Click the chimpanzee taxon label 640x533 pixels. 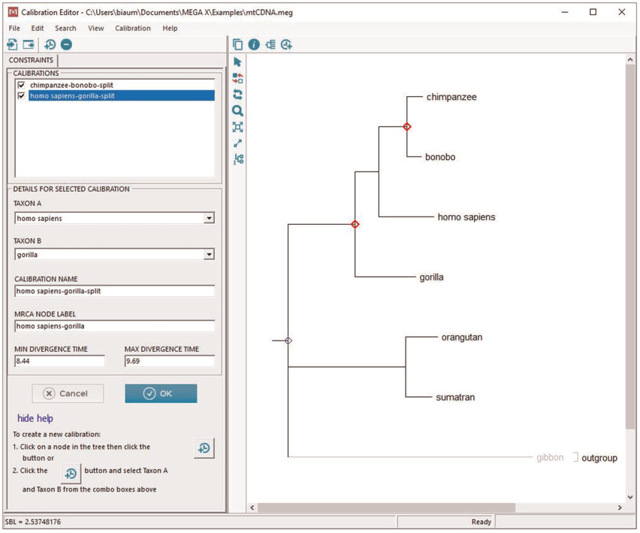click(x=451, y=97)
